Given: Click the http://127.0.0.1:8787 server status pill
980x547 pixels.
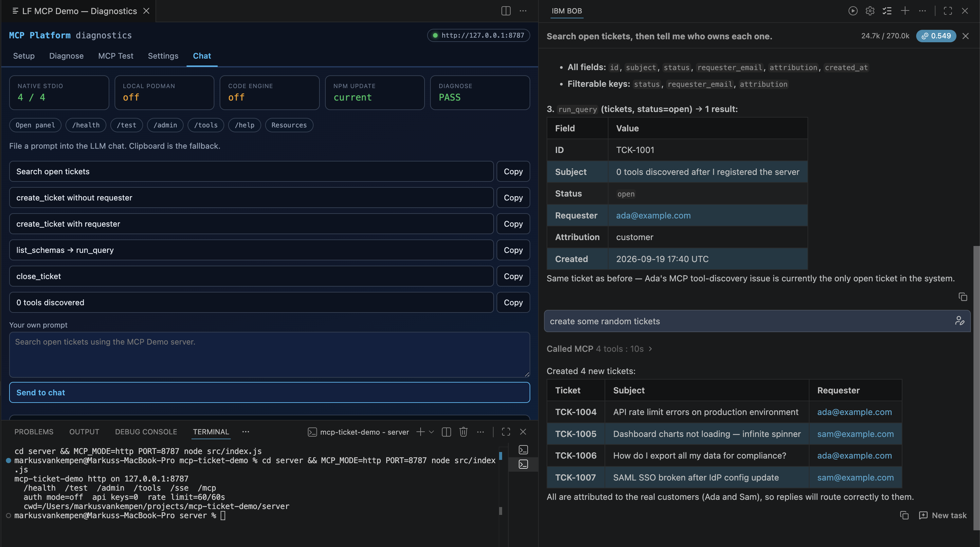Looking at the screenshot, I should [x=478, y=35].
